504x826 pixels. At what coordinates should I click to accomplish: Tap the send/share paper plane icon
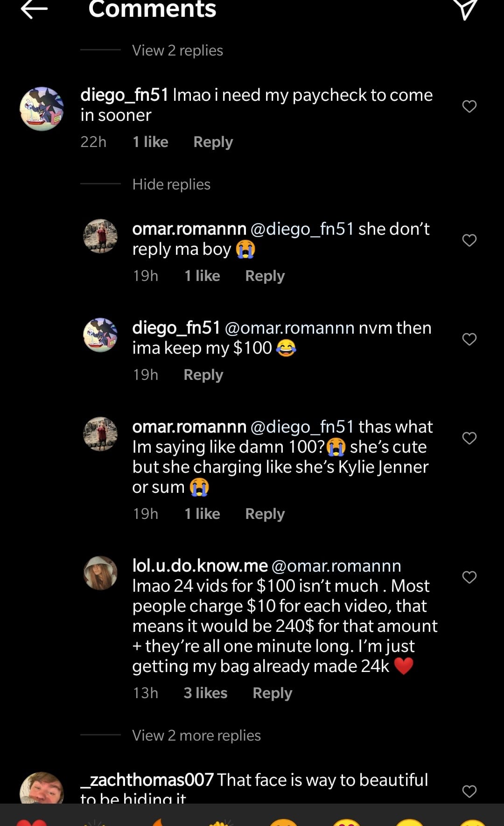pyautogui.click(x=465, y=9)
